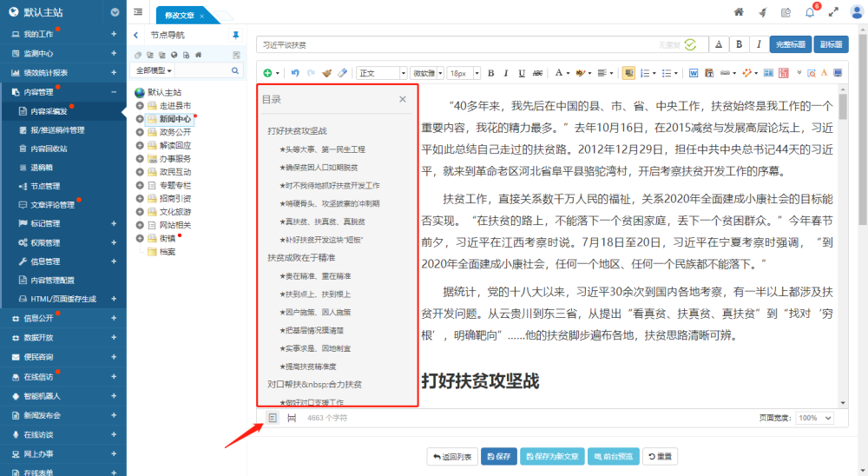The image size is (868, 476).
Task: Click the 保存 save button
Action: point(498,456)
